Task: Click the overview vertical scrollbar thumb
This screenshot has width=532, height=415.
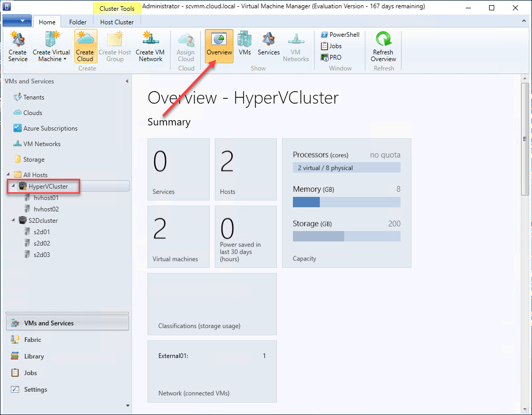Action: (x=525, y=139)
